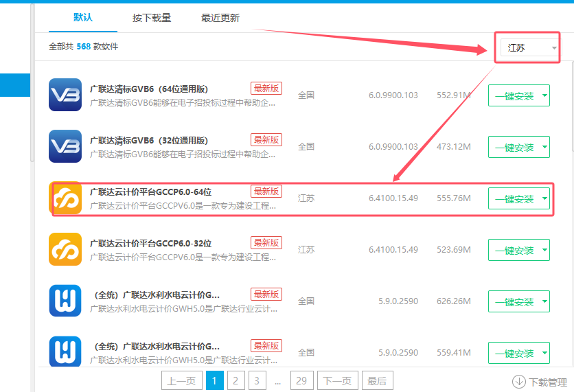Click version 6.4100.15.49 of GCCP6.0-64位
Image resolution: width=574 pixels, height=392 pixels.
click(x=393, y=198)
